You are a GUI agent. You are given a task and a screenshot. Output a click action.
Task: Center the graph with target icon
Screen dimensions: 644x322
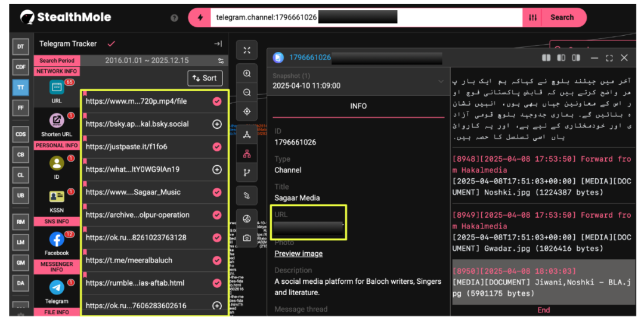click(247, 112)
